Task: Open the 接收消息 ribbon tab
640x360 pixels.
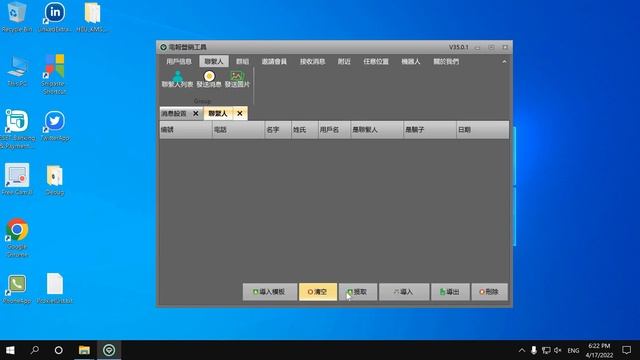Action: pos(312,62)
